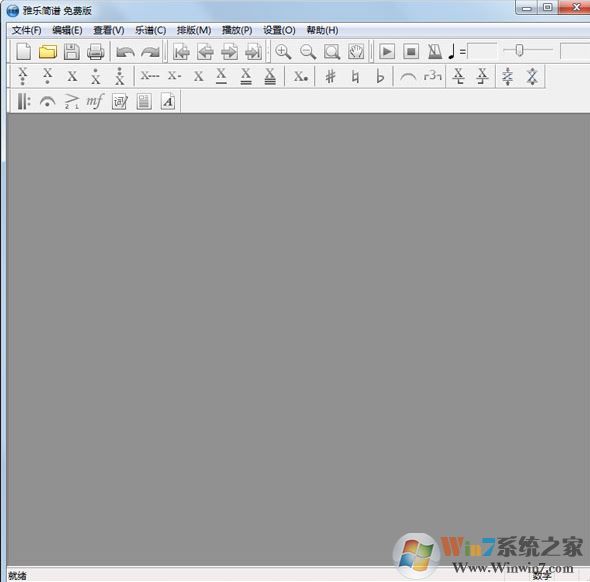The width and height of the screenshot is (590, 582).
Task: Open the 编辑(E) menu
Action: [67, 30]
